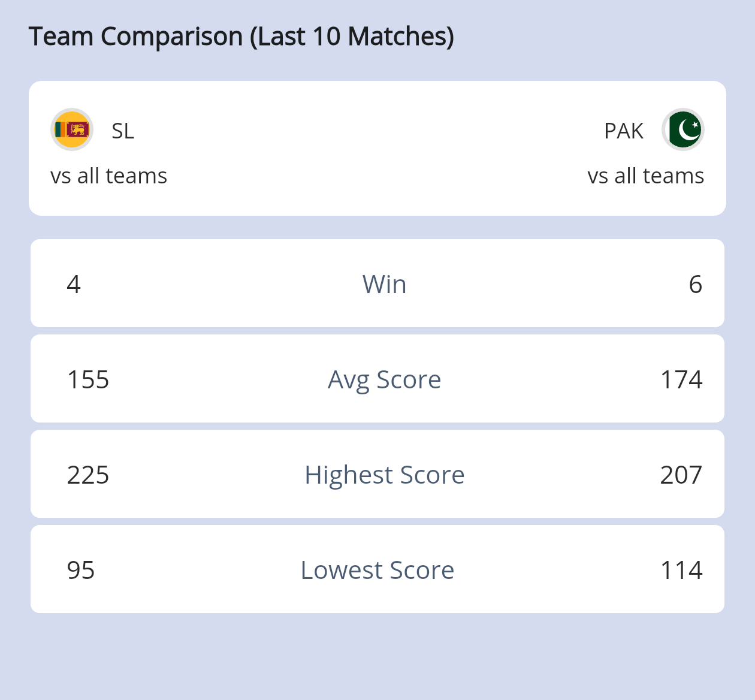The image size is (755, 700).
Task: Click the Sri Lanka flag icon
Action: (72, 129)
